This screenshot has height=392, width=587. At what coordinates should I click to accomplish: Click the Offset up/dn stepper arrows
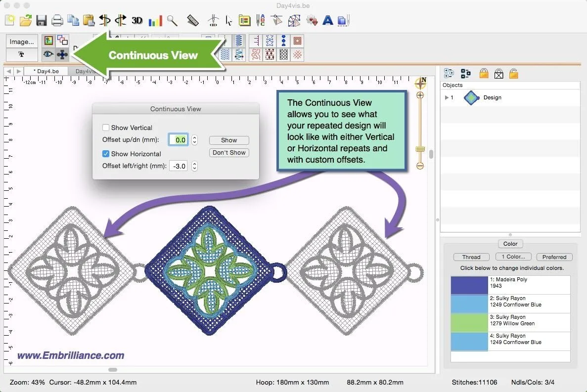(x=194, y=140)
